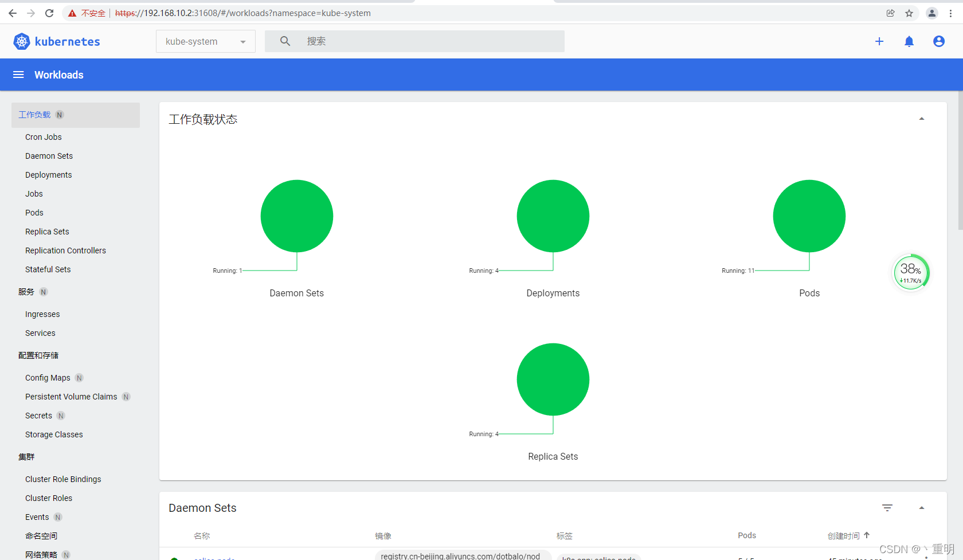Open the Daemon Sets filter icon
The width and height of the screenshot is (963, 560).
pyautogui.click(x=887, y=508)
